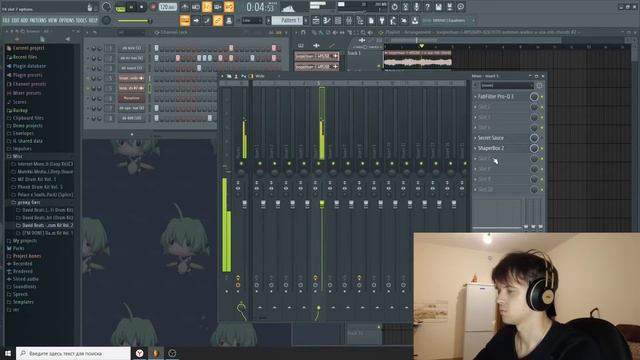Open the FILE menu
Screen dimensions: 640x360
coord(6,20)
